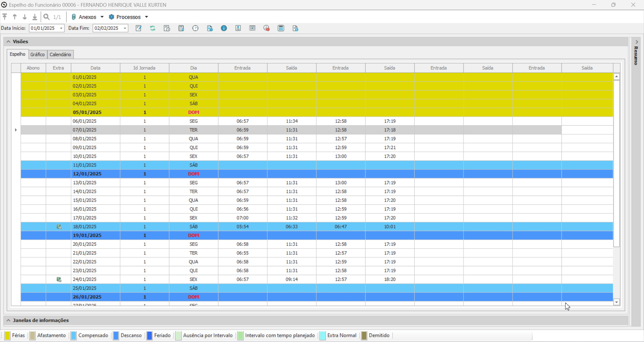Viewport: 644px width, 342px height.
Task: Collapse the Visões section
Action: 8,42
